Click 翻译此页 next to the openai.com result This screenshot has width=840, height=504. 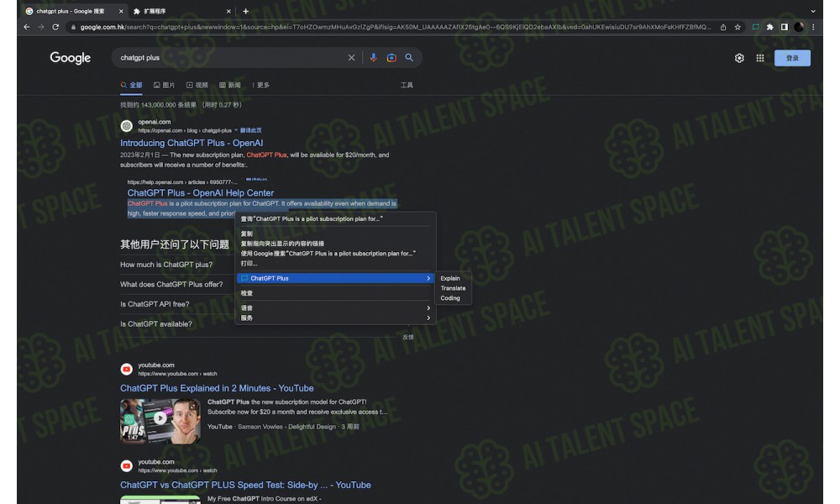point(250,131)
